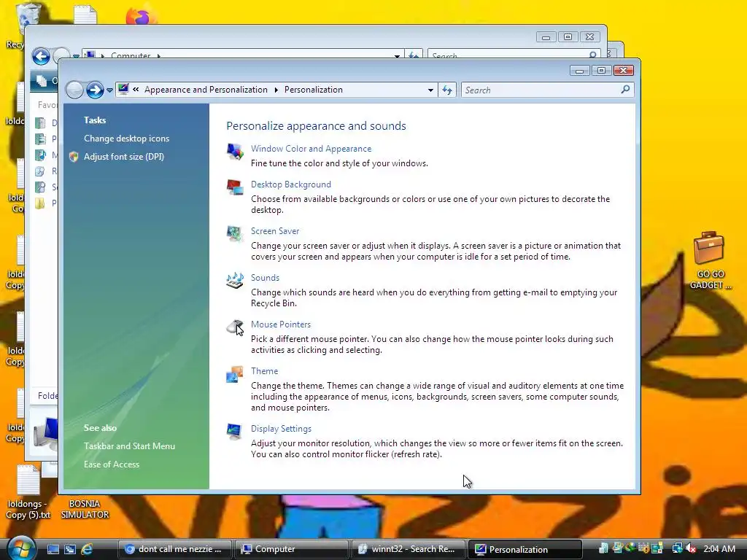The image size is (747, 560).
Task: Minimize the Personalization window
Action: click(579, 71)
